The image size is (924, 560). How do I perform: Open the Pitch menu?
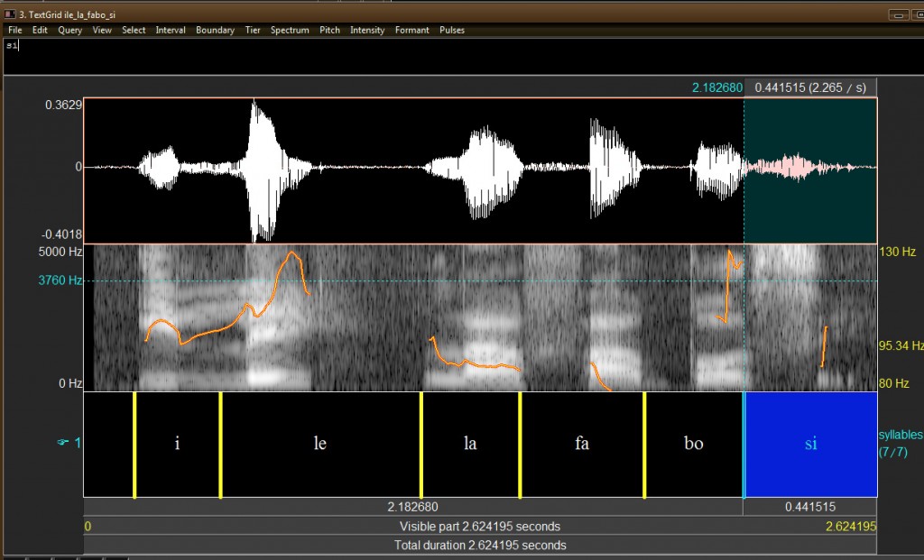[x=330, y=30]
